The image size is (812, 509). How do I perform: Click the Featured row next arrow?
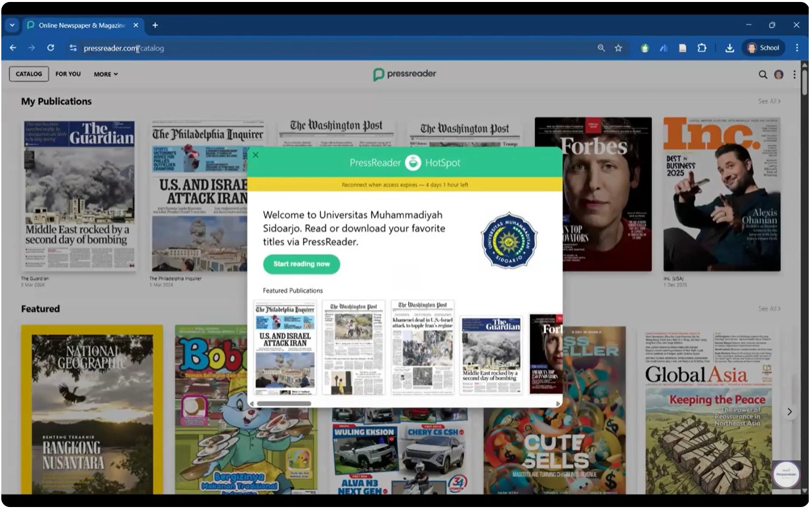pyautogui.click(x=790, y=412)
